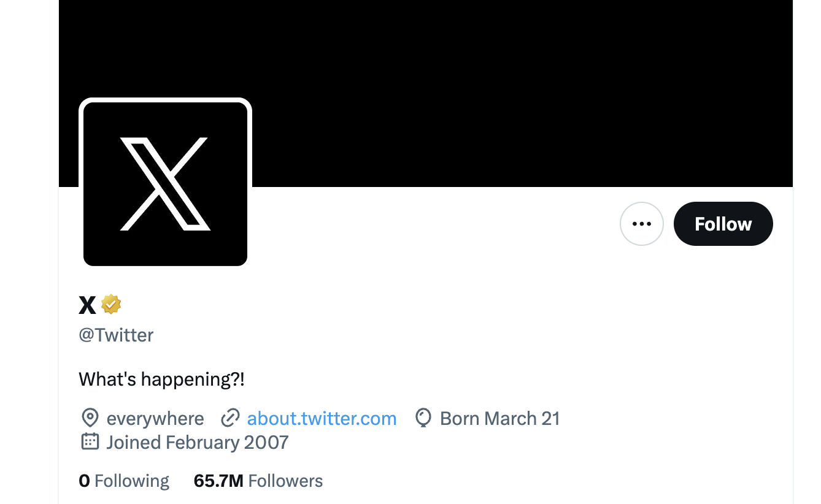
Task: Open the about.twitter.com link
Action: pyautogui.click(x=322, y=418)
